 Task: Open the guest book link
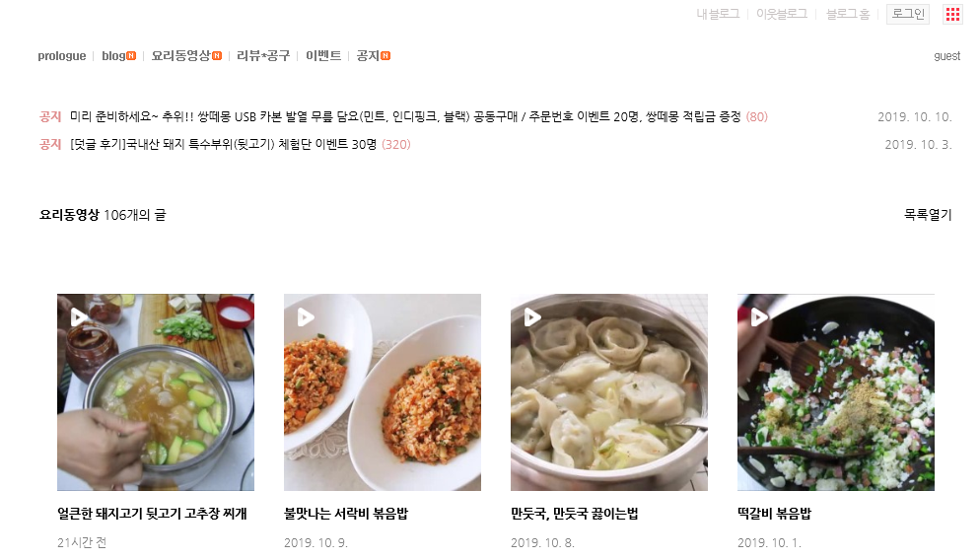tap(946, 55)
